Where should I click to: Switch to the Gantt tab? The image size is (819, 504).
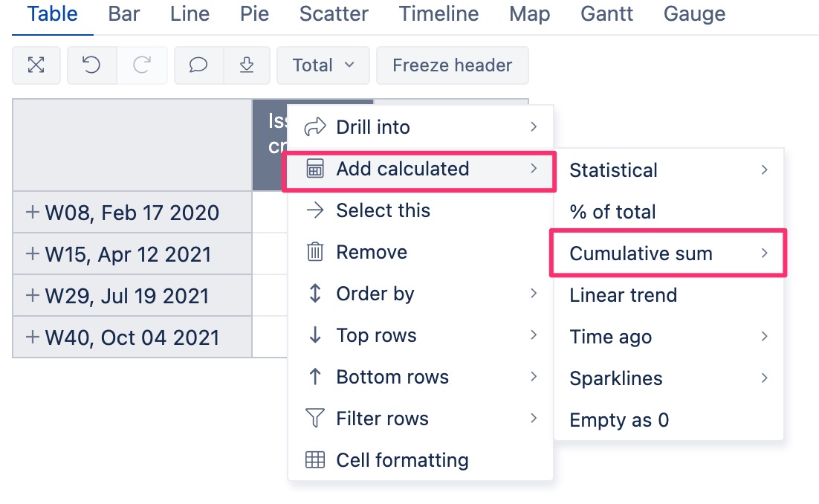pyautogui.click(x=606, y=14)
